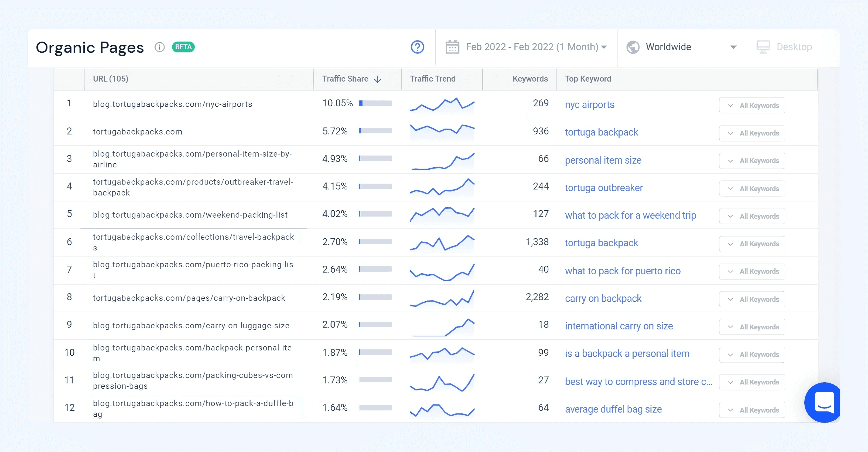Viewport: 868px width, 452px height.
Task: Click the calendar icon for date range
Action: pyautogui.click(x=452, y=47)
